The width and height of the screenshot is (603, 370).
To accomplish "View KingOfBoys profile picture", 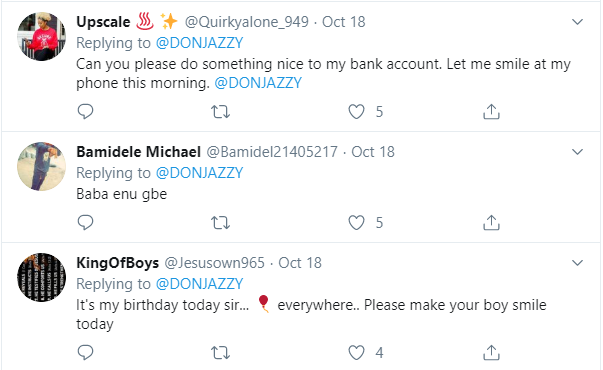I will coord(42,277).
